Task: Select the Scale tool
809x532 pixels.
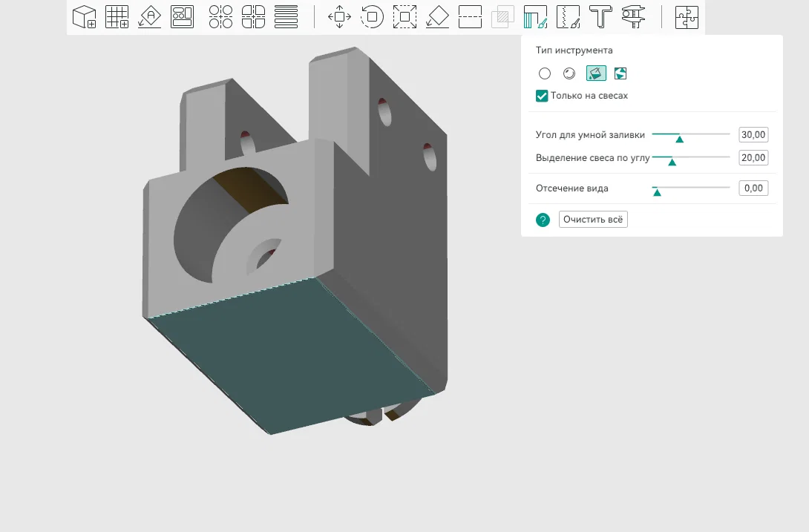Action: pyautogui.click(x=405, y=17)
